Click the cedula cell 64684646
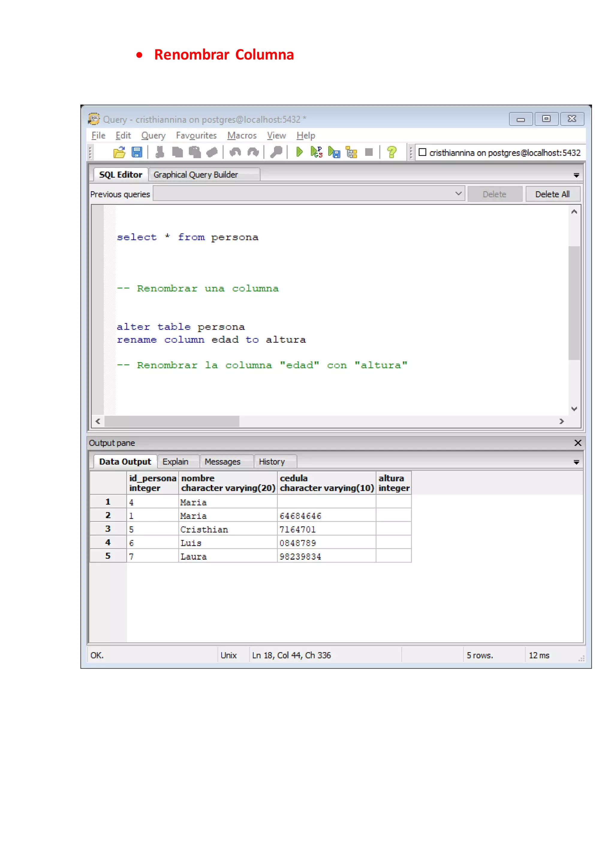Viewport: 614px width, 868px height. 327,515
